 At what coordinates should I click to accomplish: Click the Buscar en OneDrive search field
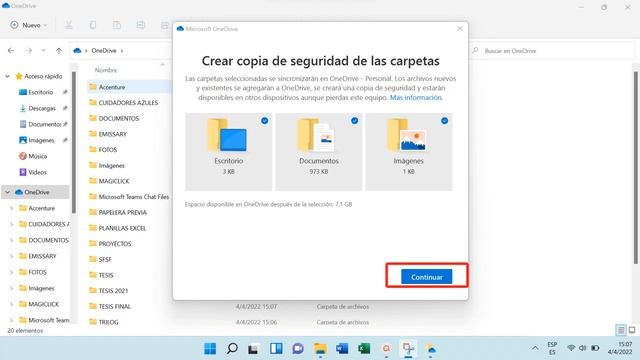click(x=551, y=51)
